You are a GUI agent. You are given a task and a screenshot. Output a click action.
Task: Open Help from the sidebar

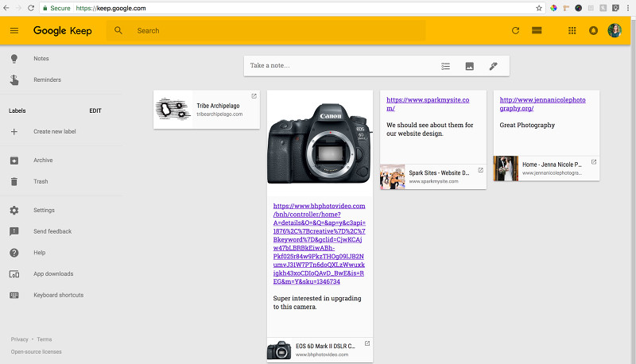click(39, 253)
